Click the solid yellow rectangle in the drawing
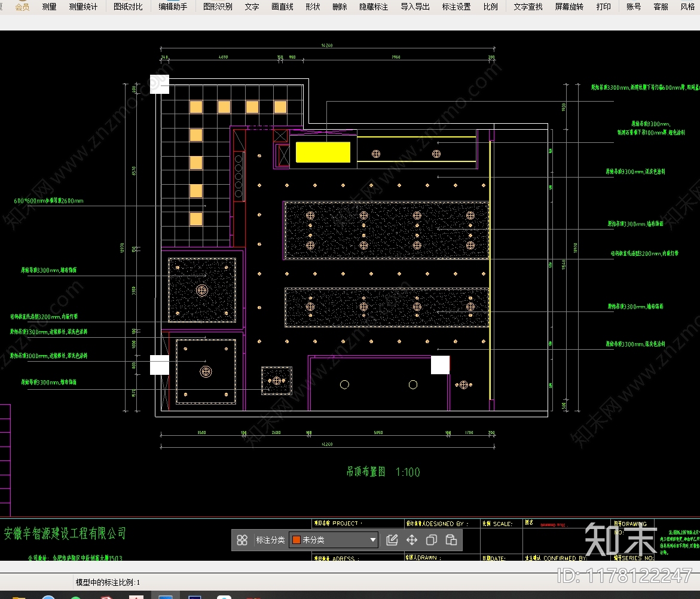This screenshot has height=599, width=700. [x=323, y=152]
